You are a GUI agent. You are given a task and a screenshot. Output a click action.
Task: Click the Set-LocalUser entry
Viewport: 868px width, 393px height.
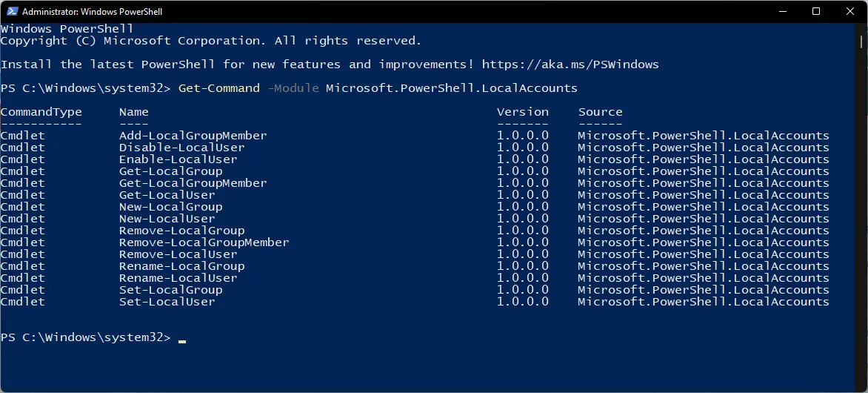(167, 302)
